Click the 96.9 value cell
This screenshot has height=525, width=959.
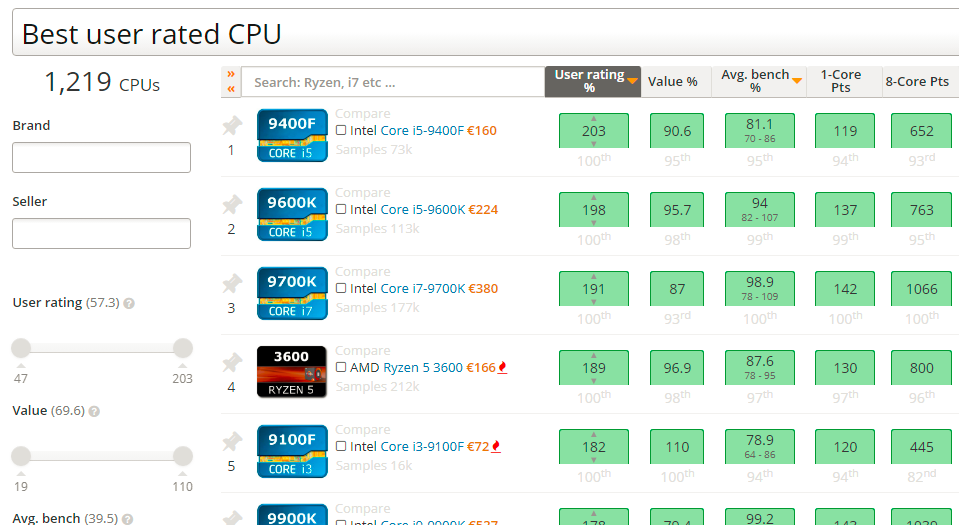pyautogui.click(x=677, y=367)
